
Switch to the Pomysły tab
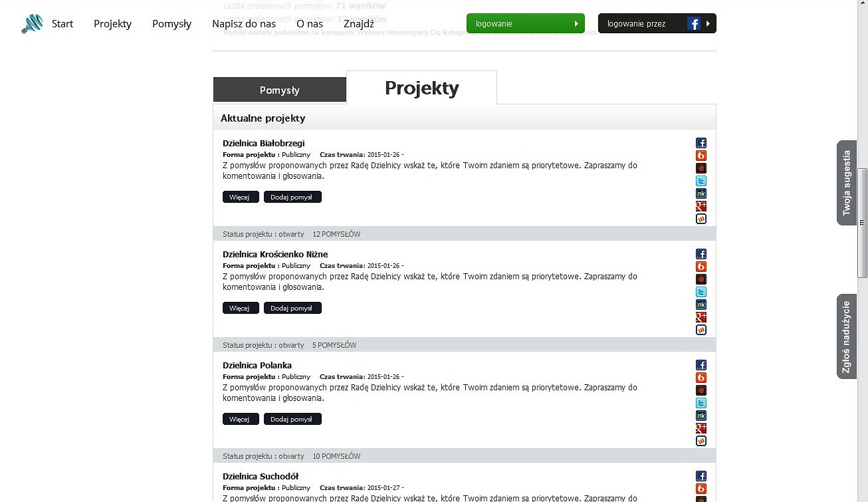pyautogui.click(x=280, y=90)
